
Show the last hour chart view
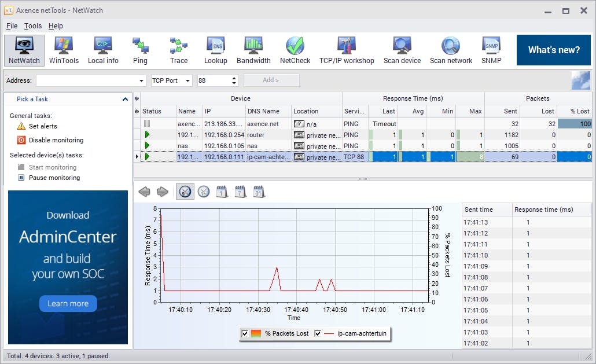[204, 192]
